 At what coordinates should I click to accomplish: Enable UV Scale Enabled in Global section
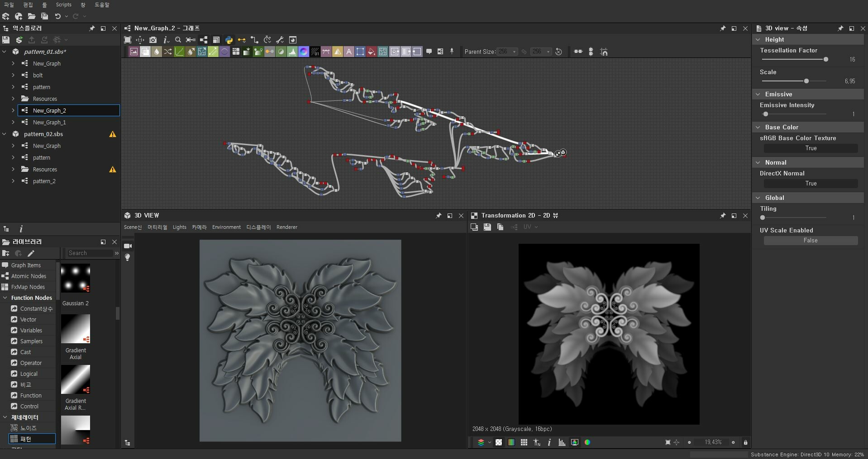point(811,240)
